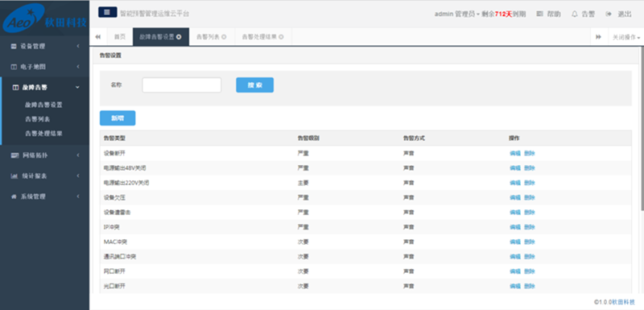Close the 故障告警设置 tab via its x icon
Viewport: 644px width, 310px height.
pos(179,37)
